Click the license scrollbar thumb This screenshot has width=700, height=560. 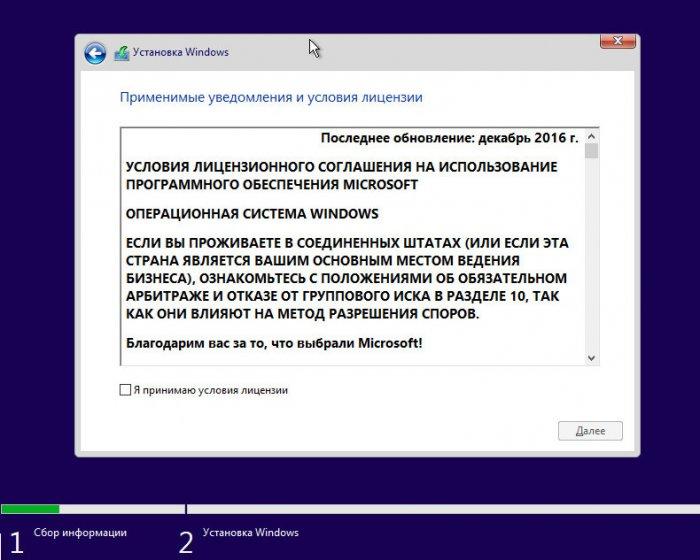tap(592, 151)
